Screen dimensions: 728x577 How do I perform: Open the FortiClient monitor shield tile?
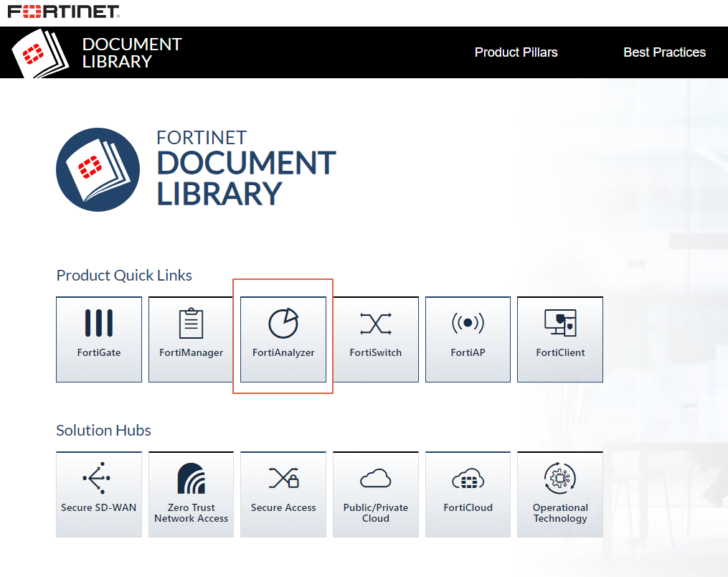[x=560, y=339]
